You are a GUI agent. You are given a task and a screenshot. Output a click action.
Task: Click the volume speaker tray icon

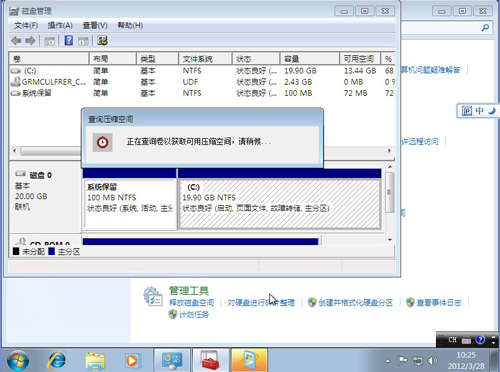432,360
